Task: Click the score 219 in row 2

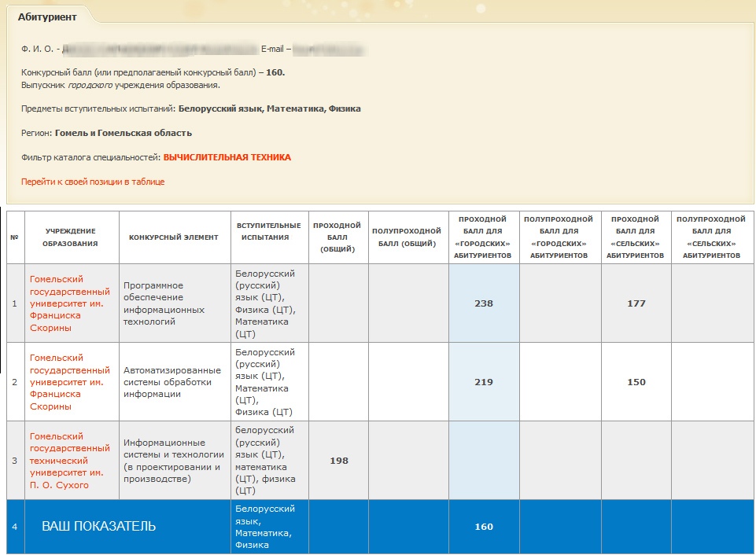Action: click(x=484, y=381)
